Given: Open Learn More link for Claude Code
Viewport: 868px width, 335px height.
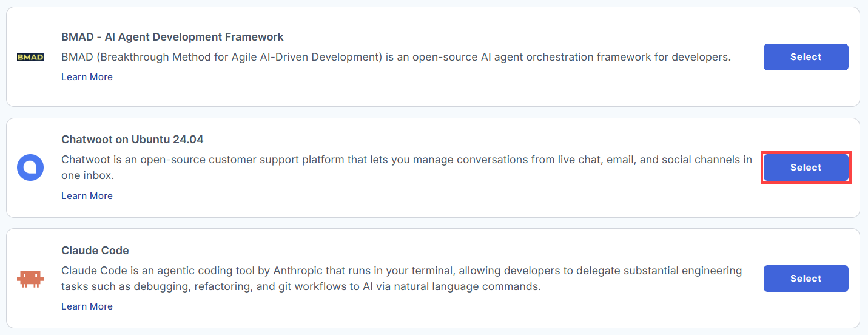Looking at the screenshot, I should click(x=87, y=306).
